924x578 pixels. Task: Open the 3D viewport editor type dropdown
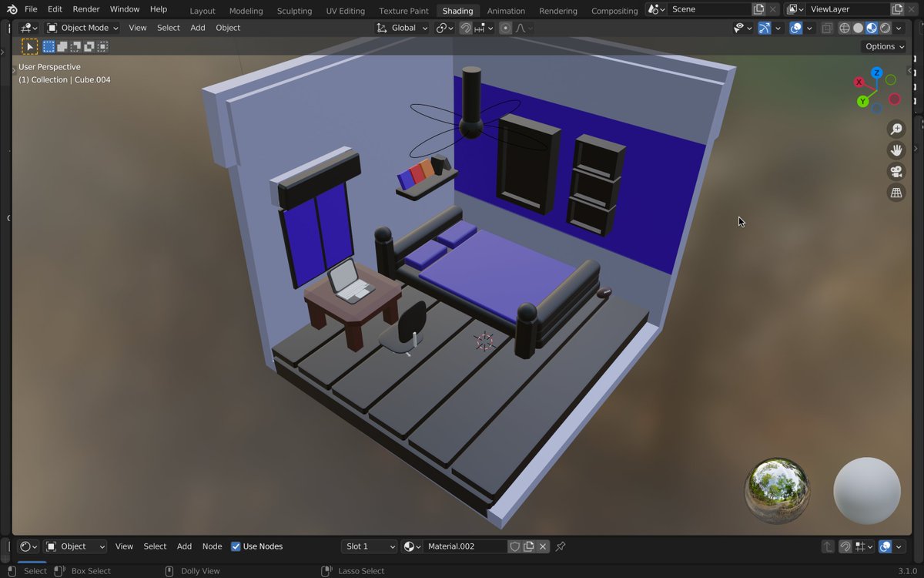pyautogui.click(x=29, y=28)
